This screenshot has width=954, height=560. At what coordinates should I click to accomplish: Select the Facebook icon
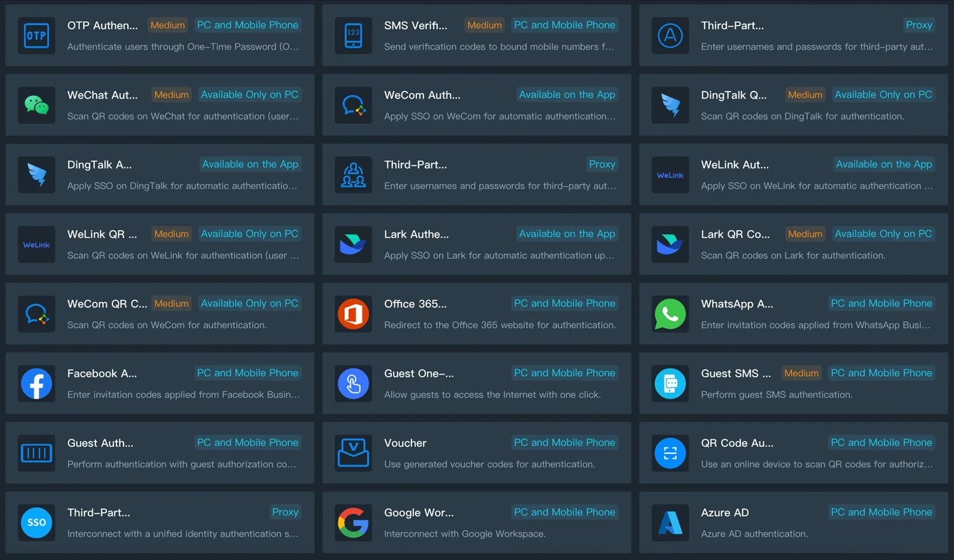pyautogui.click(x=36, y=383)
